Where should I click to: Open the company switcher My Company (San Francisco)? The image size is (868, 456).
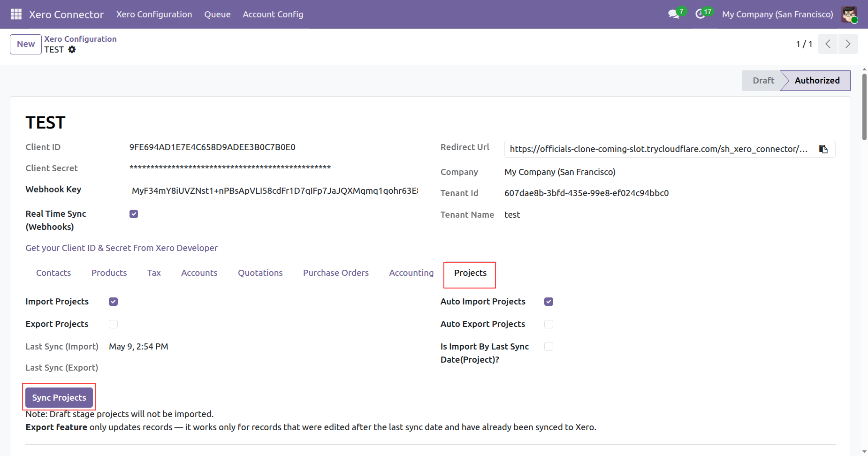point(777,14)
